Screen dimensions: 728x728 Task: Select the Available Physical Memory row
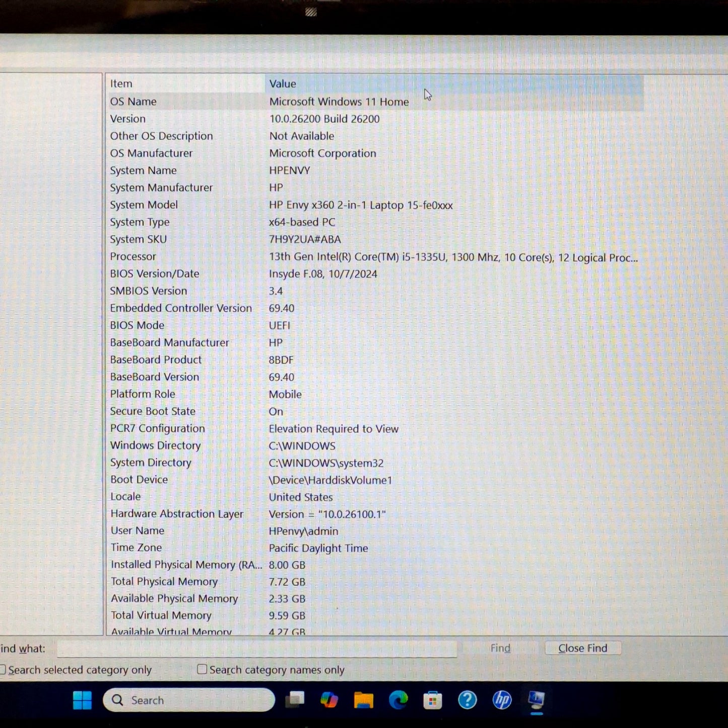pos(375,599)
